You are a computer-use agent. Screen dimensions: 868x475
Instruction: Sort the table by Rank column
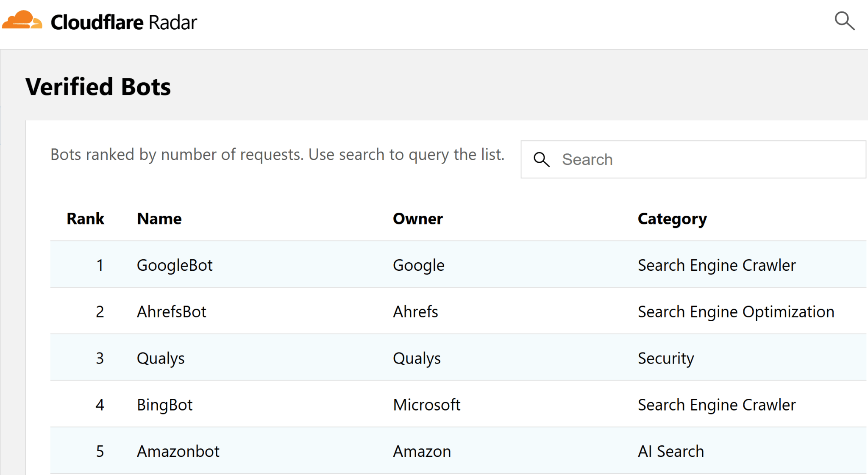85,218
